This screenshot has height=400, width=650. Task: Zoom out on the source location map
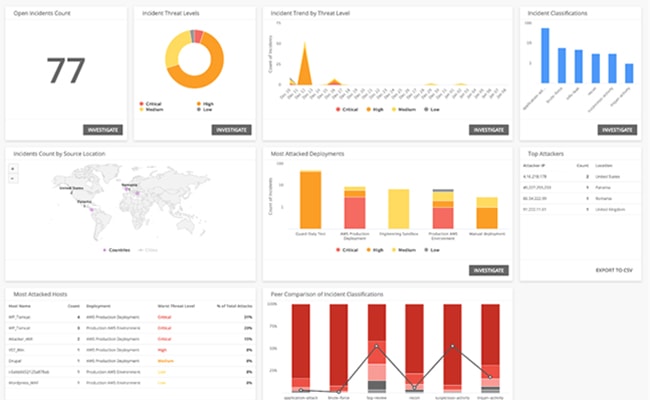point(12,177)
